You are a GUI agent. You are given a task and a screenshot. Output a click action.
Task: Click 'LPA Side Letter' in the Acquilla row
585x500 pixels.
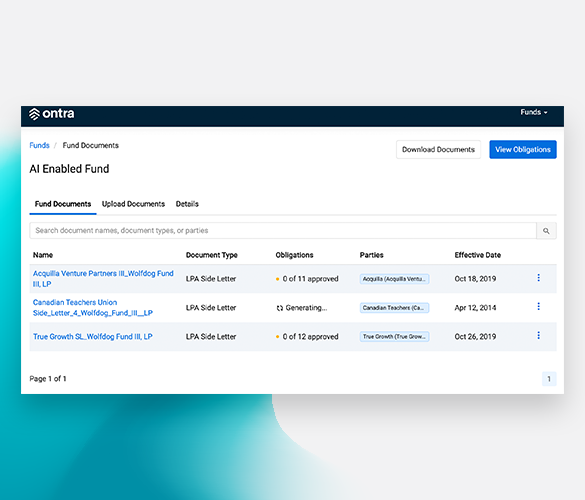pyautogui.click(x=211, y=279)
